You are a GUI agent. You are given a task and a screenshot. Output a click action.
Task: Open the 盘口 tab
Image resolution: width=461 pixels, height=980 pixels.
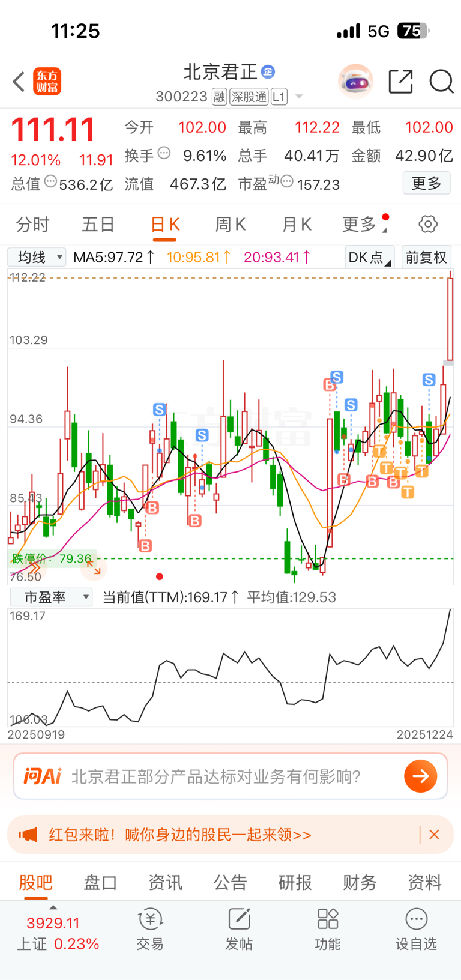click(x=100, y=882)
